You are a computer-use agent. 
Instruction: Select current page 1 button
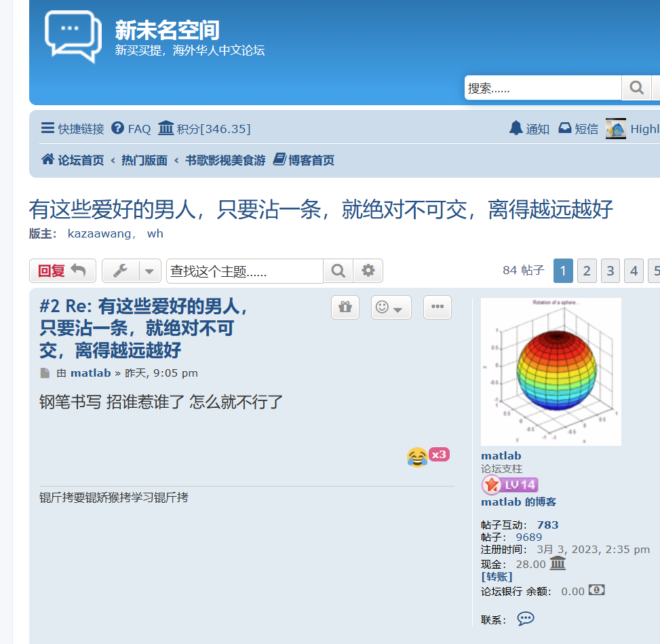click(x=563, y=271)
